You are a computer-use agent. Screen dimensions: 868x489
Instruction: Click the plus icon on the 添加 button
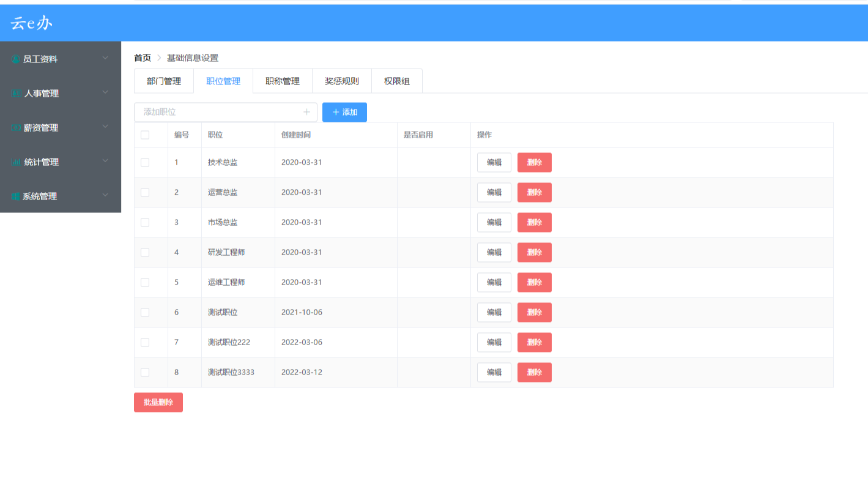click(335, 112)
